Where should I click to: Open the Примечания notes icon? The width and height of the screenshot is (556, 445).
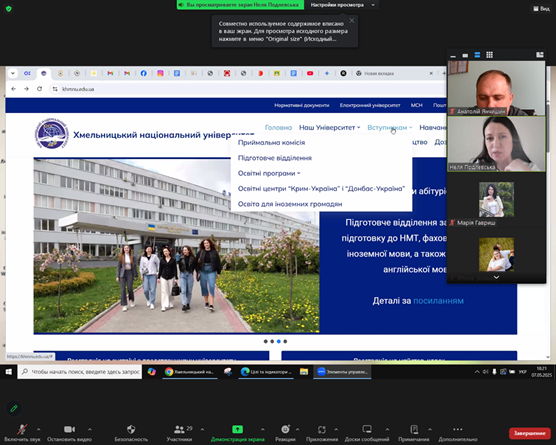(414, 429)
